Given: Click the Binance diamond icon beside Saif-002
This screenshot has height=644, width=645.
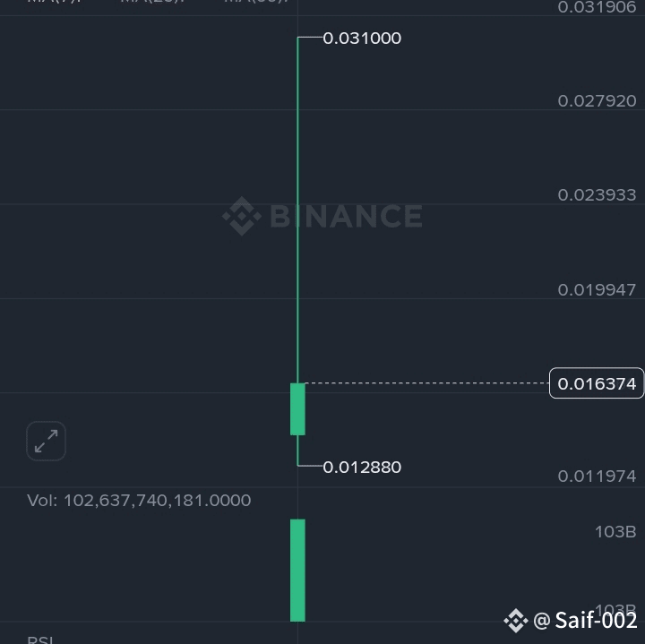Looking at the screenshot, I should pos(516,620).
